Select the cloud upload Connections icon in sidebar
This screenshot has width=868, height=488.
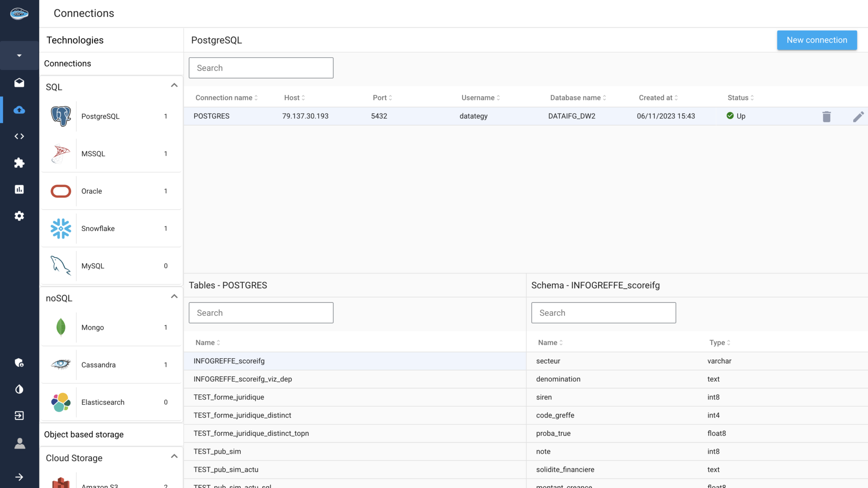pos(19,110)
